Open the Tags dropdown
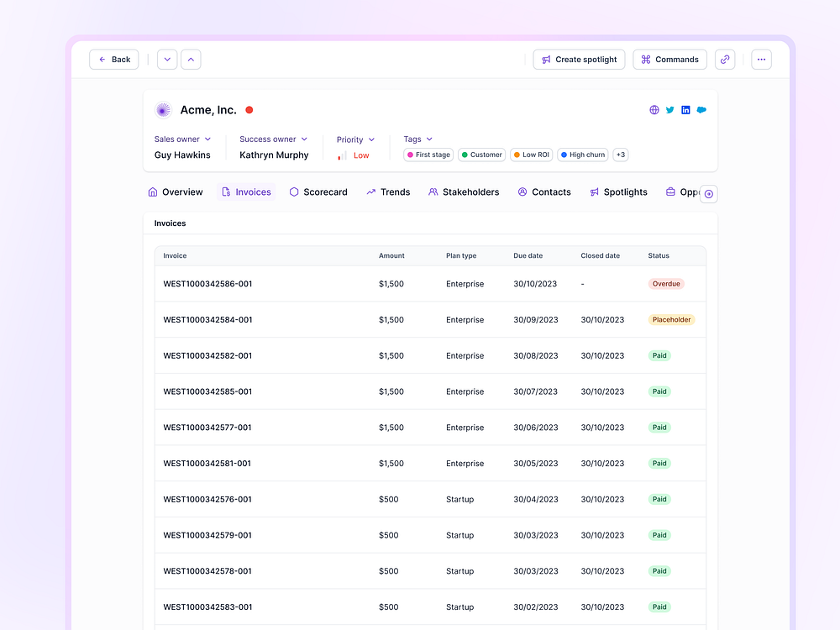This screenshot has width=840, height=630. [x=417, y=139]
